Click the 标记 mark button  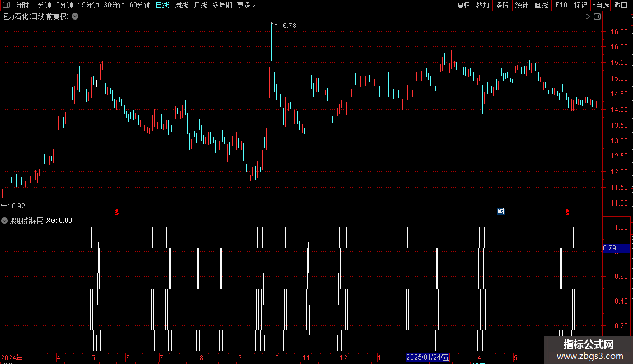point(580,5)
